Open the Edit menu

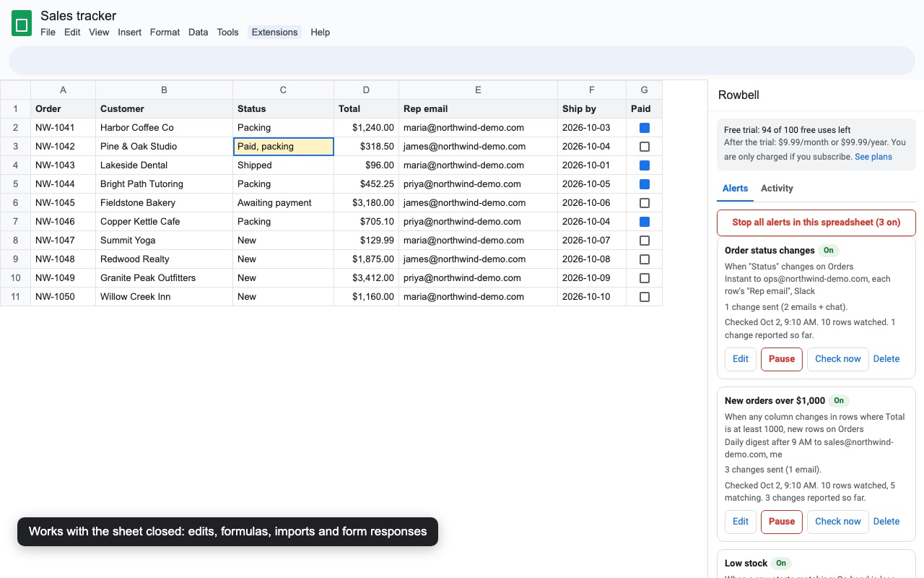(x=72, y=33)
